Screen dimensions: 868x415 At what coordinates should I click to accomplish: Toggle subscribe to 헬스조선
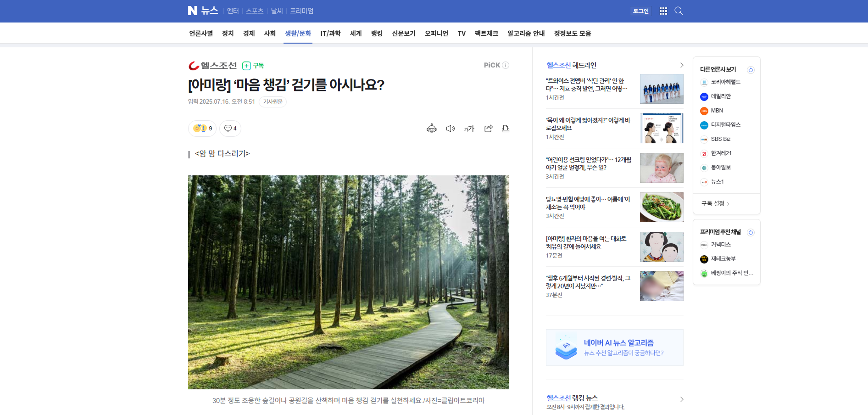(x=253, y=66)
